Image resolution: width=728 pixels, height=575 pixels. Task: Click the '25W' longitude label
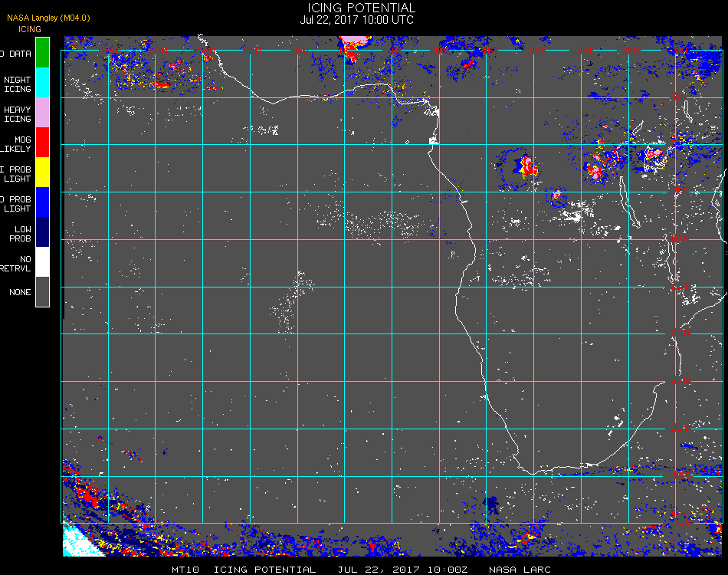tap(112, 50)
